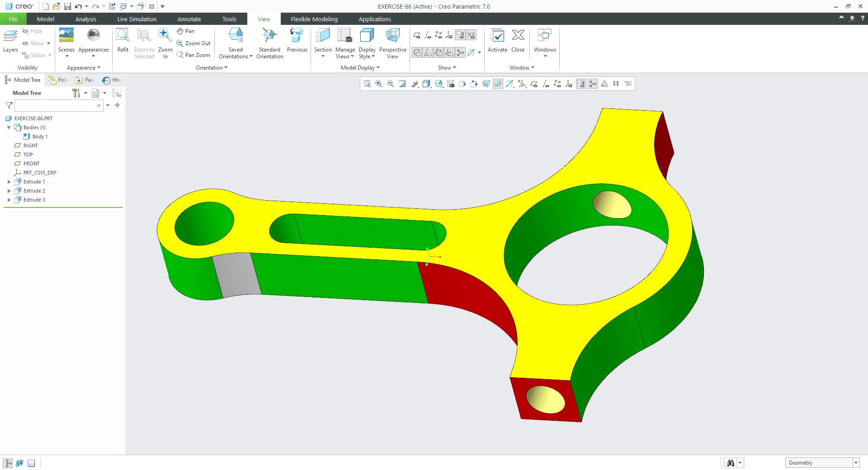Toggle axis display in ribbon Show group
The height and width of the screenshot is (470, 868).
[x=428, y=35]
